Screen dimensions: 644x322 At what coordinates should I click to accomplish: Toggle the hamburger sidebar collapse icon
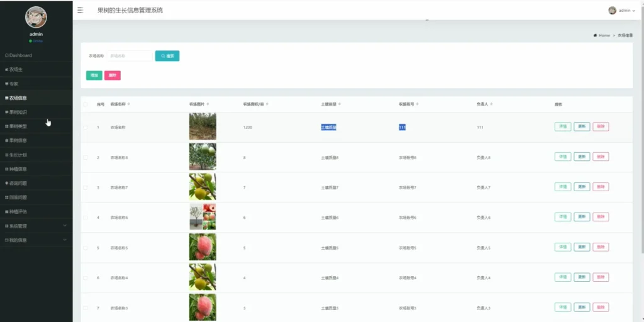(x=80, y=10)
